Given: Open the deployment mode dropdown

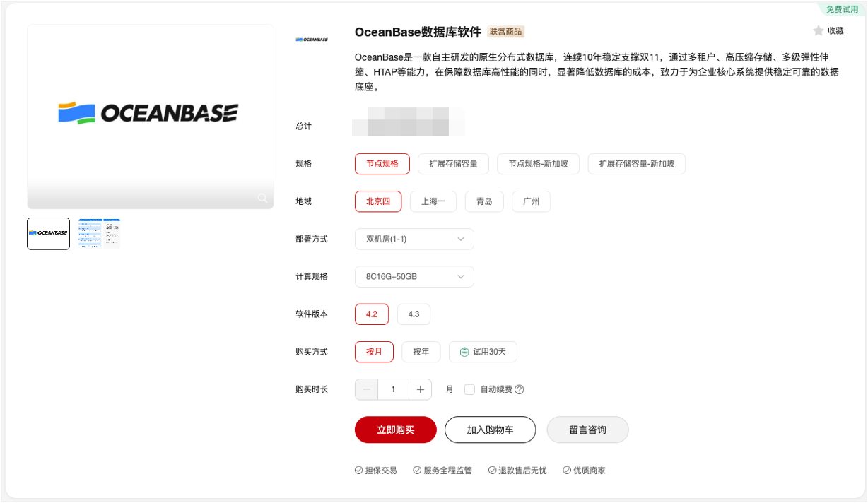Looking at the screenshot, I should [414, 239].
